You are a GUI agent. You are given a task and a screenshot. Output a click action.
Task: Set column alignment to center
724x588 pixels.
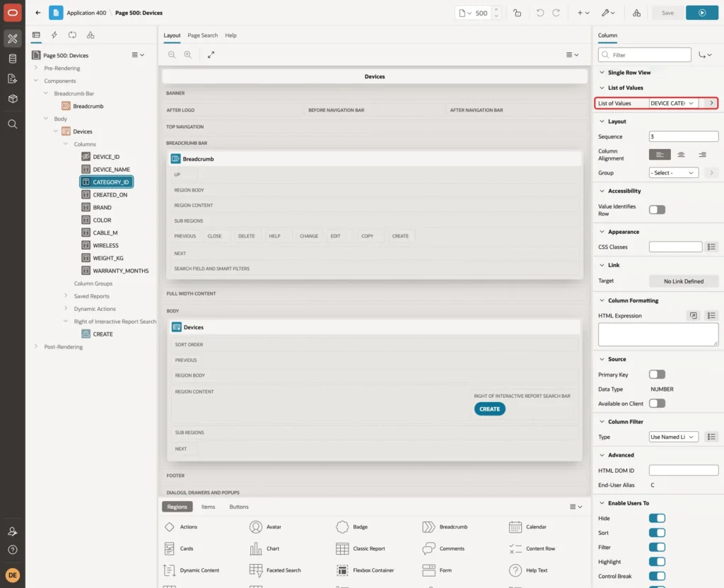681,155
